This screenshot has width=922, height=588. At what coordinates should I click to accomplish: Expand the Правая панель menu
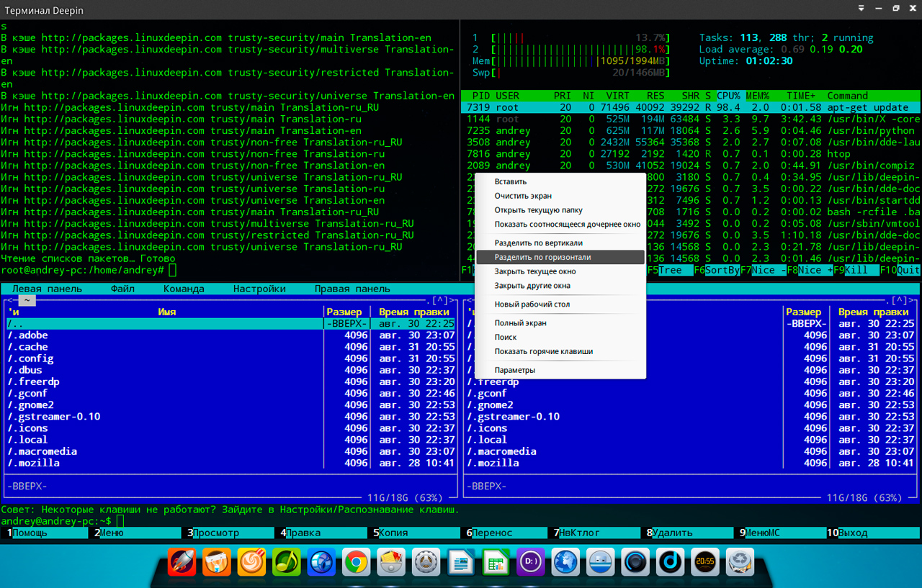[x=352, y=289]
